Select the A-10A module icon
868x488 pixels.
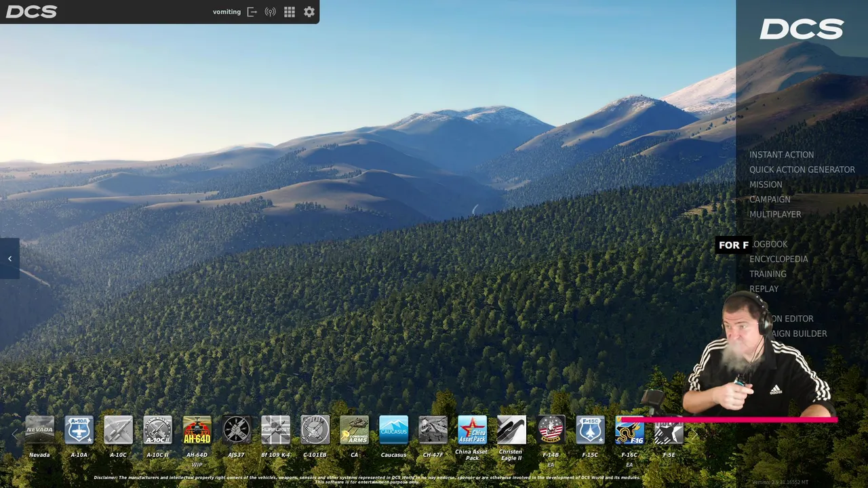pyautogui.click(x=79, y=430)
